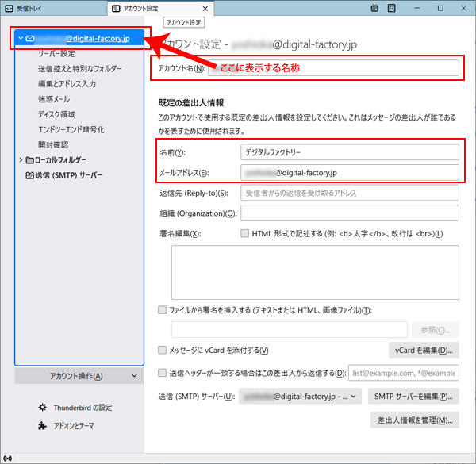Screen dimensions: 476x464
Task: Click the online status icon in status bar
Action: pos(8,458)
